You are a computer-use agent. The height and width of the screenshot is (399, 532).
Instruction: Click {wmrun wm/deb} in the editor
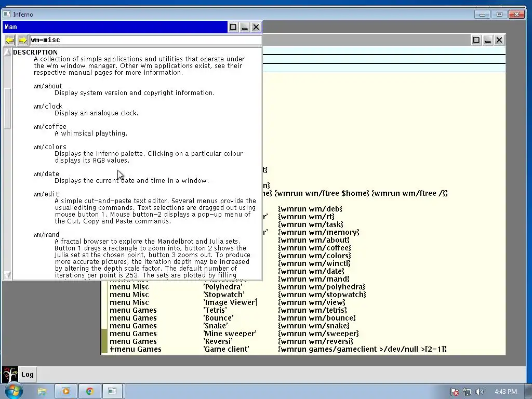(310, 209)
